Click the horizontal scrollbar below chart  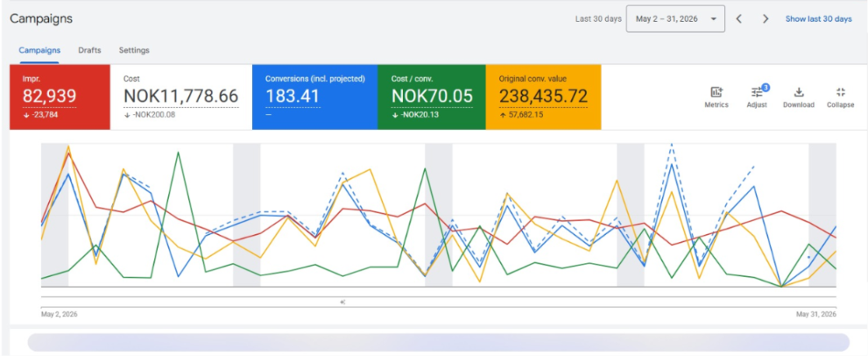[x=439, y=342]
